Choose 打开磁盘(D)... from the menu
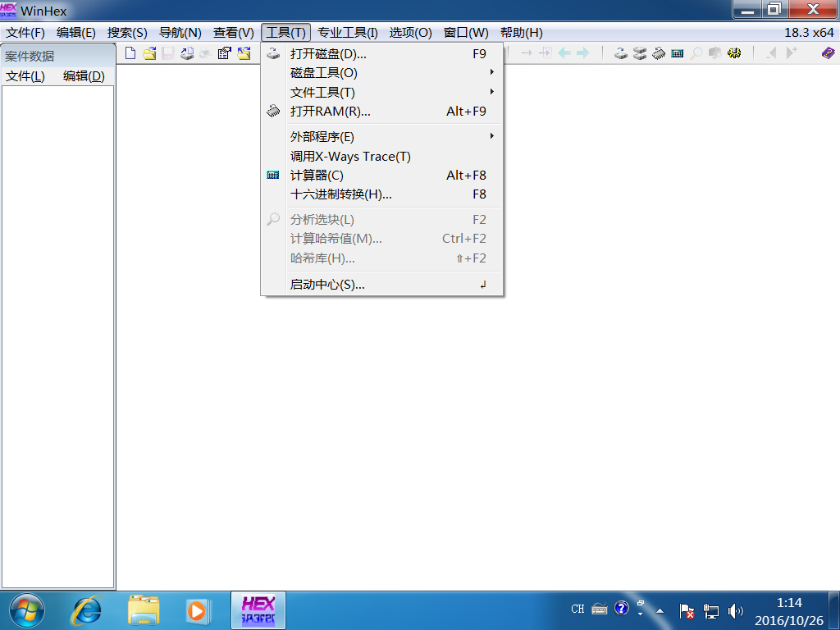Viewport: 840px width, 630px height. click(x=382, y=53)
